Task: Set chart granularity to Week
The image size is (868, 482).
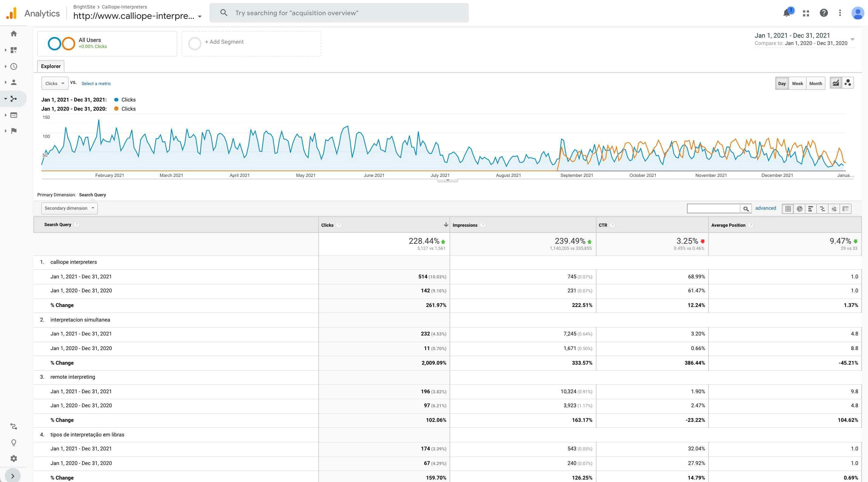Action: tap(797, 84)
